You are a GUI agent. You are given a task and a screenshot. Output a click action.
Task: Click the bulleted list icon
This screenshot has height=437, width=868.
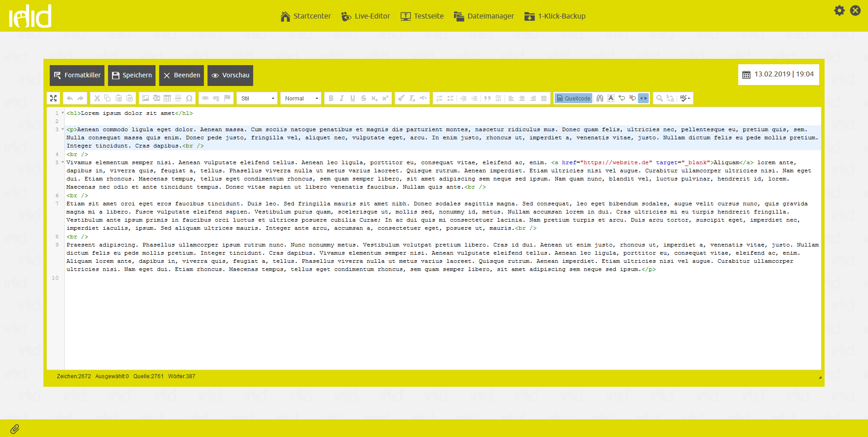pyautogui.click(x=450, y=98)
